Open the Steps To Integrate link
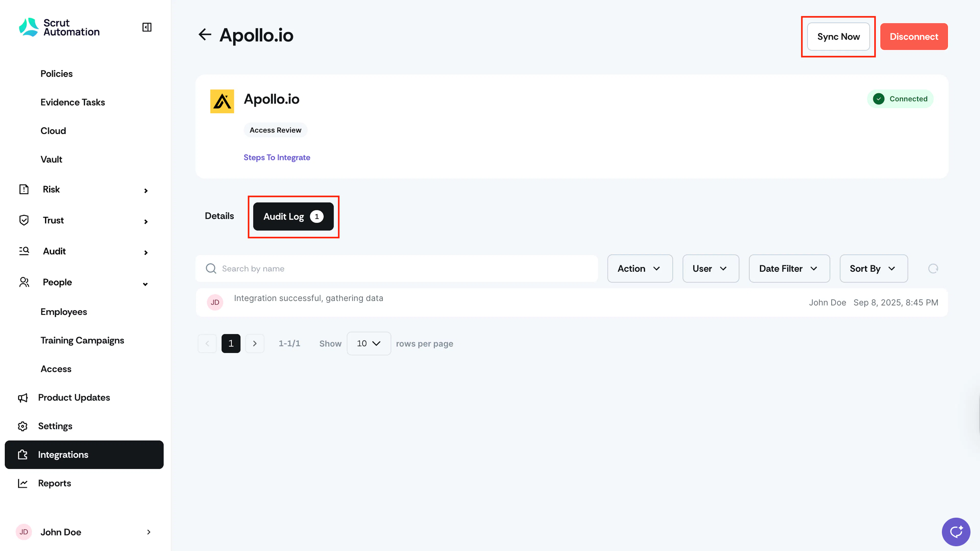The height and width of the screenshot is (551, 980). coord(277,157)
